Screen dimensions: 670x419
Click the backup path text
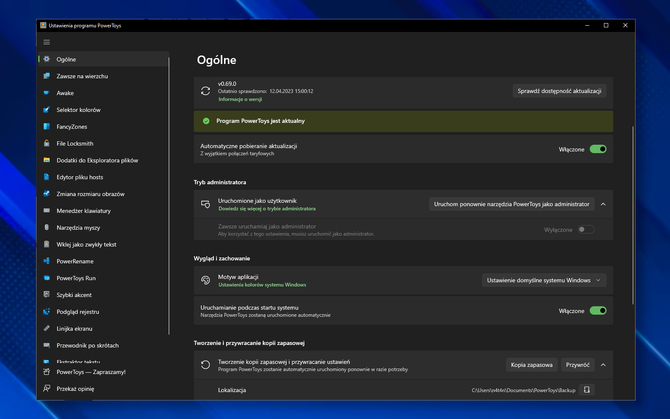tap(523, 390)
